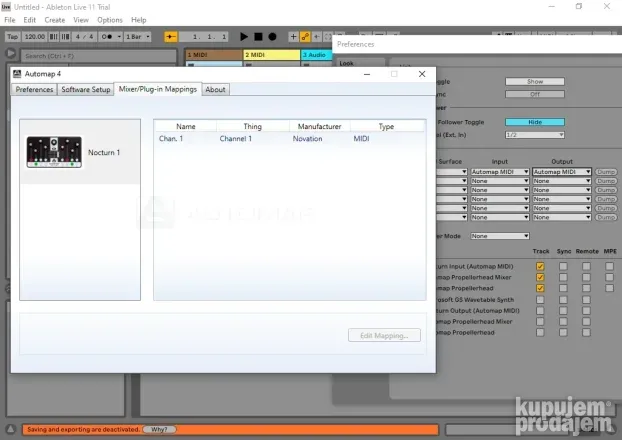The height and width of the screenshot is (440, 622).
Task: Open the Look tab in Preferences
Action: click(x=347, y=63)
